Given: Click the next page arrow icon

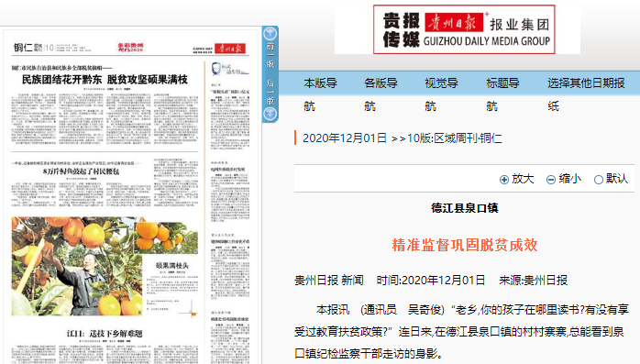Looking at the screenshot, I should pos(270,114).
